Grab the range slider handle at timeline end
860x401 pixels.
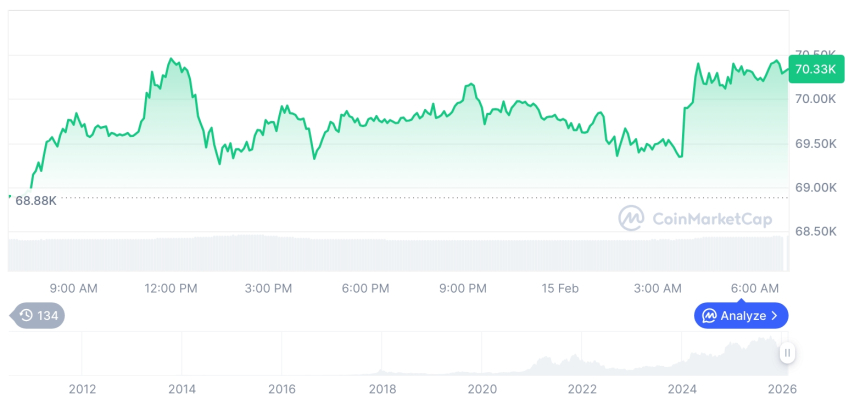[788, 352]
